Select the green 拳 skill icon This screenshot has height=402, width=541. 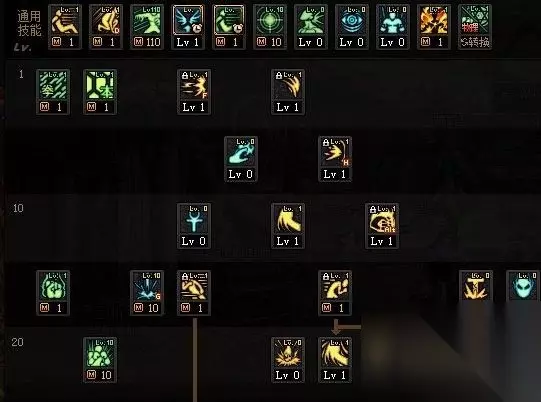53,92
